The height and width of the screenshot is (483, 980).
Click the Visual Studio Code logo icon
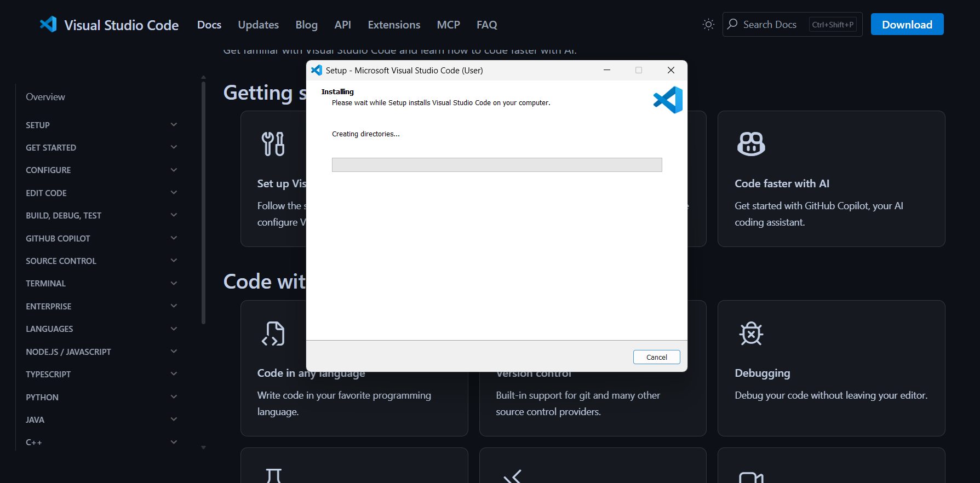pyautogui.click(x=48, y=25)
